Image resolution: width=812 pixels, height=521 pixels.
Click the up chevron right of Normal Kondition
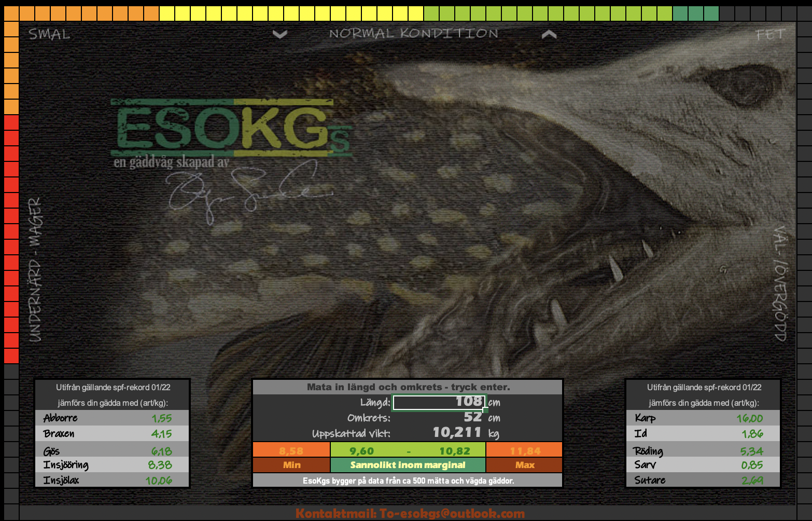[x=549, y=35]
